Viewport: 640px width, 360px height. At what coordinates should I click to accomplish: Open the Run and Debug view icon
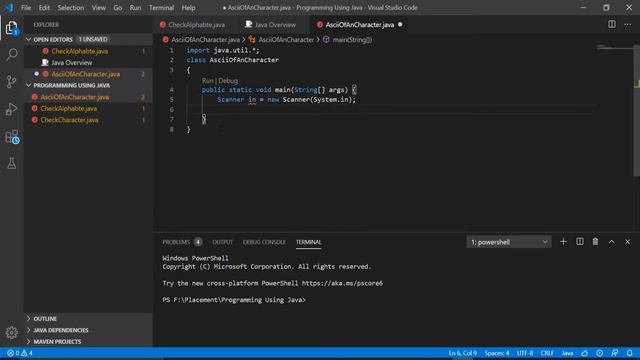(11, 109)
